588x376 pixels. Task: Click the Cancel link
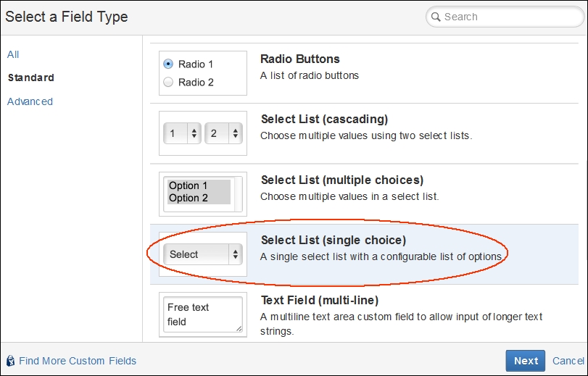coord(568,361)
